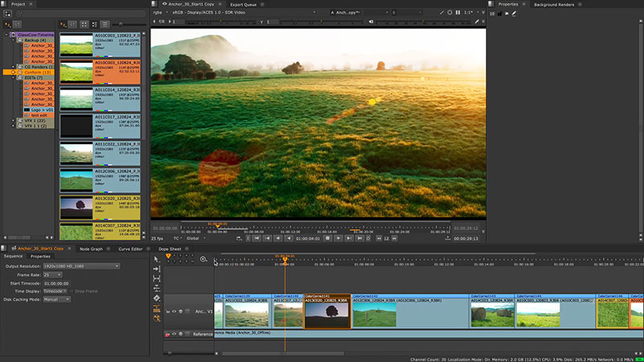The image size is (644, 362).
Task: Toggle the round button on Reference track
Action: coord(180,334)
